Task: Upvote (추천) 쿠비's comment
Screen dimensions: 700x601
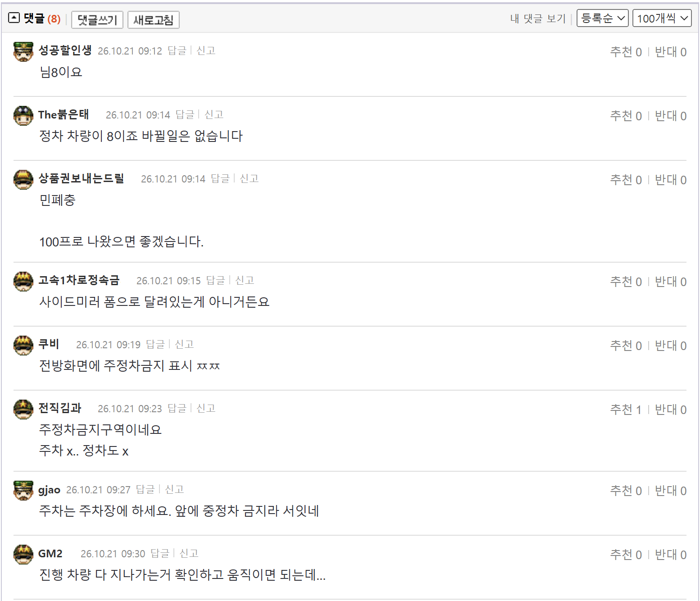Action: [x=626, y=346]
